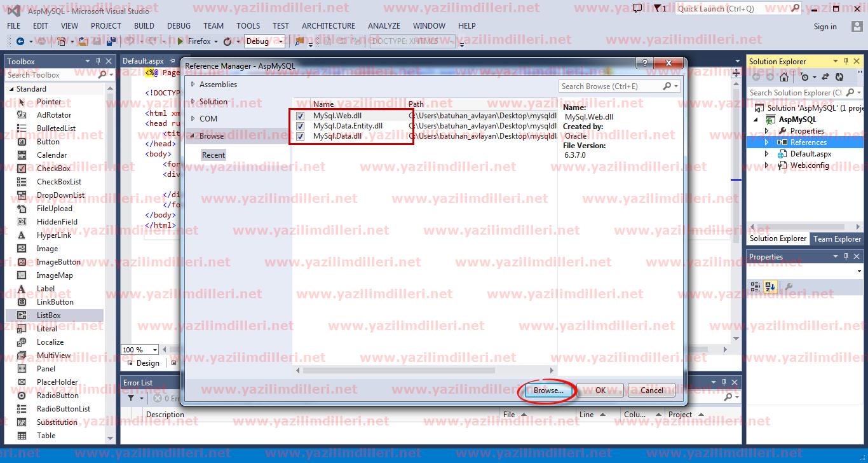Select the Button control in Toolbox
The width and height of the screenshot is (868, 463).
(x=48, y=142)
